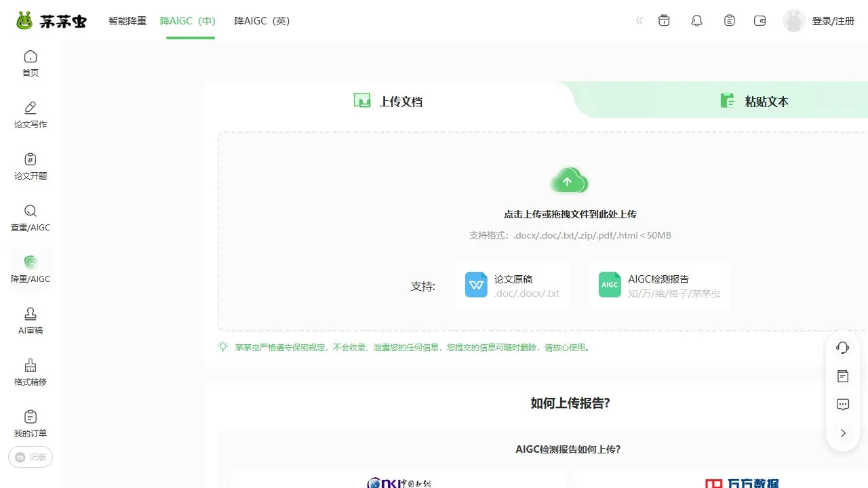Click the supported formats line 支持格式
The image size is (868, 488).
[x=570, y=236]
